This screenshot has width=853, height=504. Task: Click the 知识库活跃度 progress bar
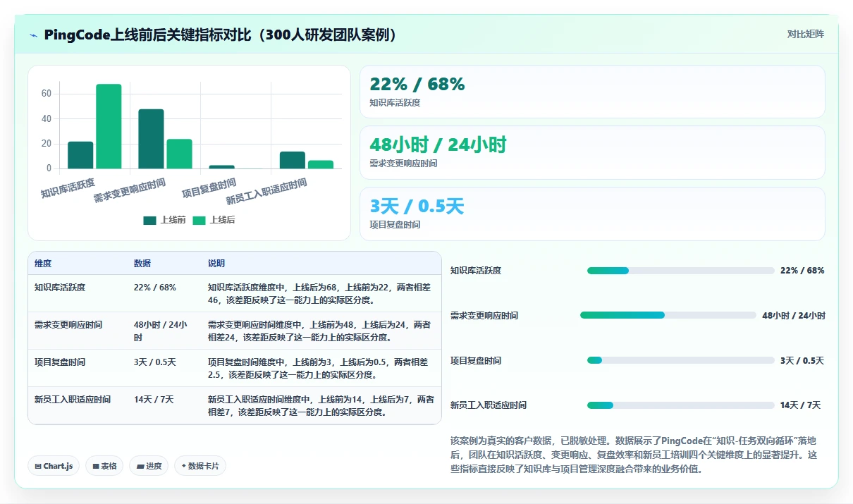click(x=681, y=271)
